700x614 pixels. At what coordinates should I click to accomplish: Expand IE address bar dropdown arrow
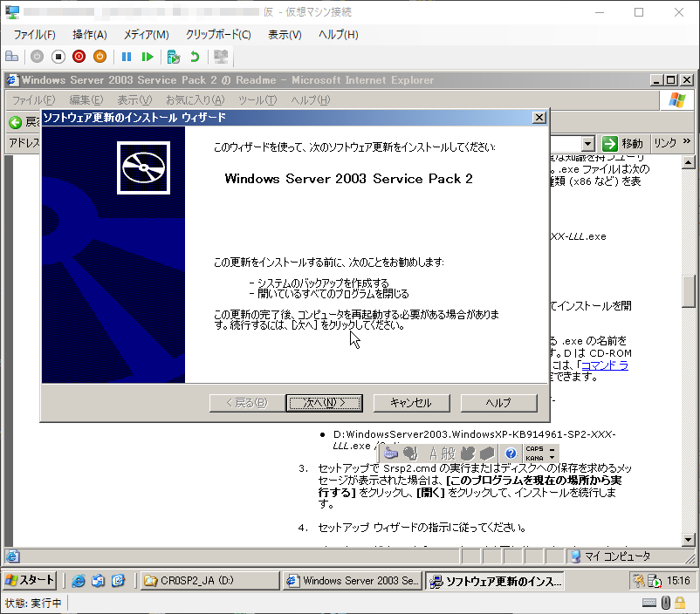pos(588,144)
